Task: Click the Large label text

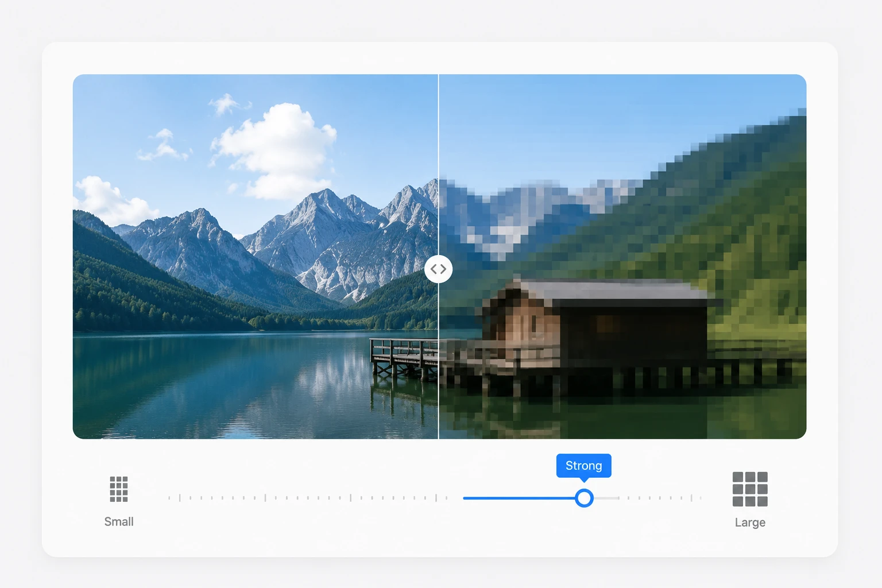Action: pos(750,523)
